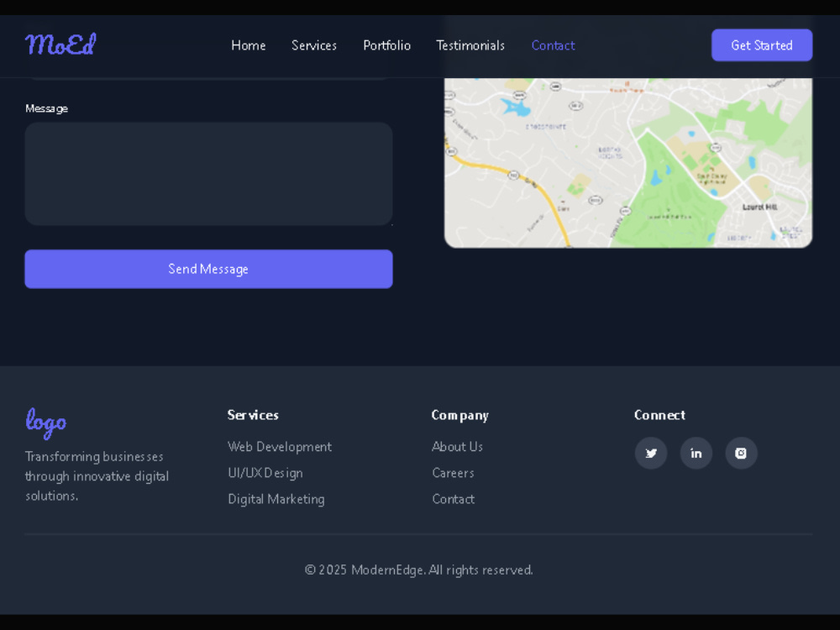Click on the embedded map

tap(627, 163)
